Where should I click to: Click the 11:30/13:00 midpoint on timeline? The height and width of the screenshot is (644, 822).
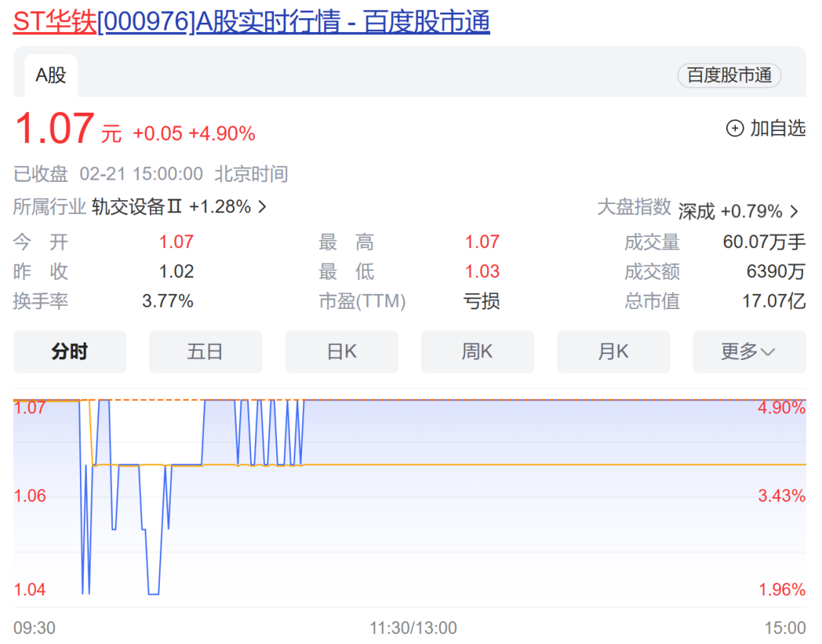click(413, 628)
